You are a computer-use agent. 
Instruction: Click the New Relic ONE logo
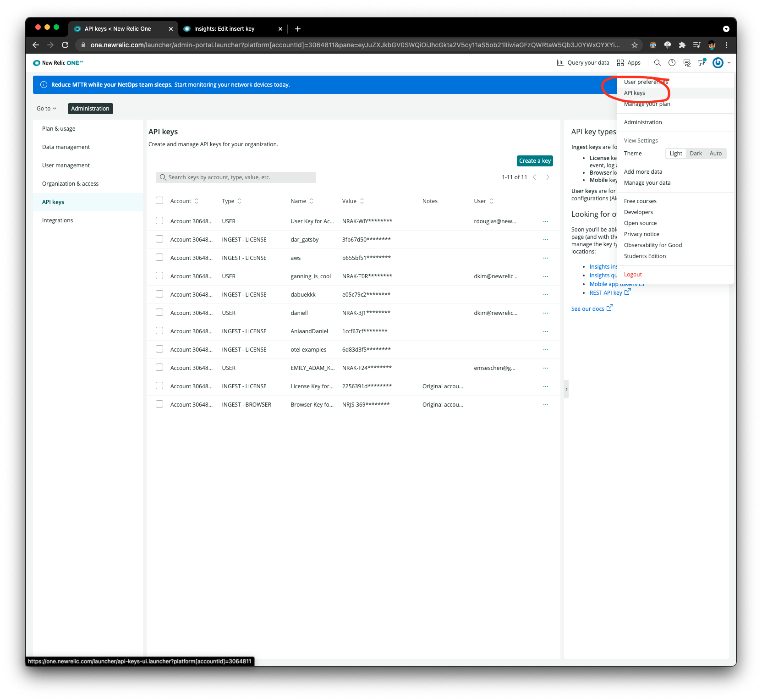[58, 62]
